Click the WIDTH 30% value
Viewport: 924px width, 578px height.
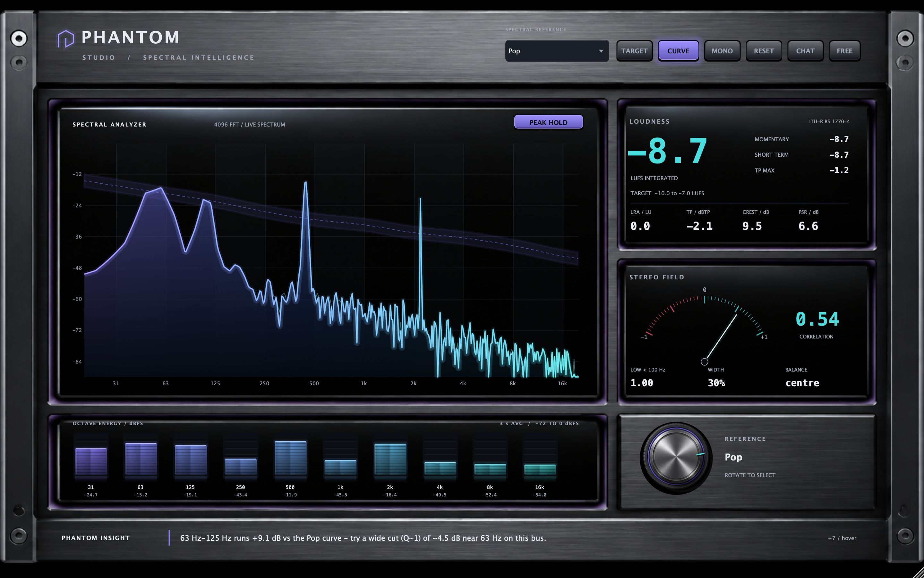tap(716, 383)
